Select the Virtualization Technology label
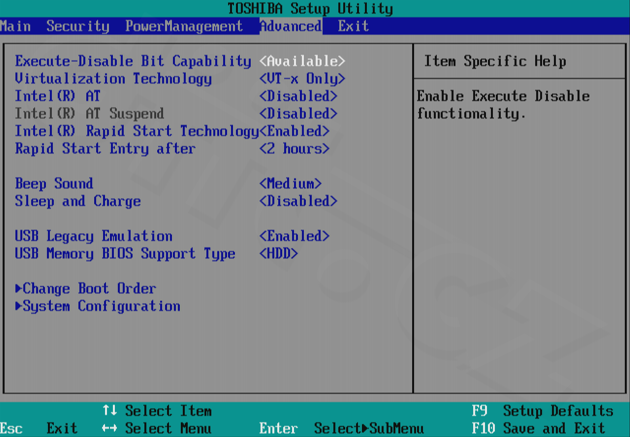This screenshot has width=630, height=437. 113,79
